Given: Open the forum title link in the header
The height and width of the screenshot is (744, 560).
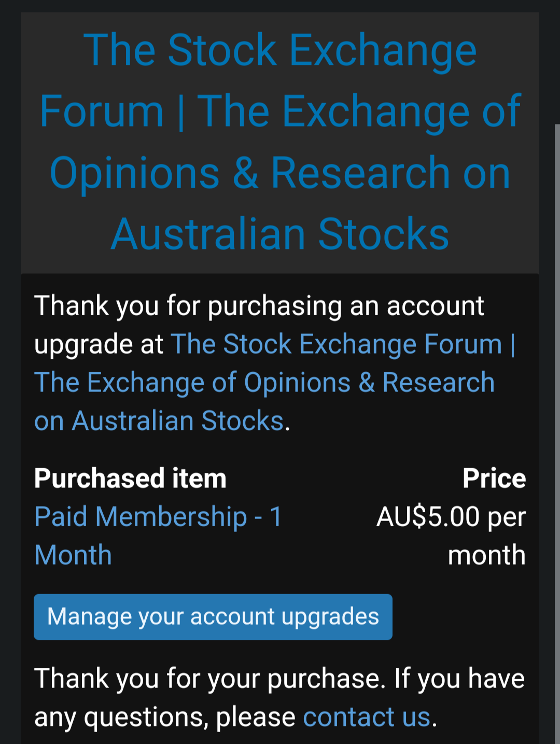Looking at the screenshot, I should (x=280, y=142).
